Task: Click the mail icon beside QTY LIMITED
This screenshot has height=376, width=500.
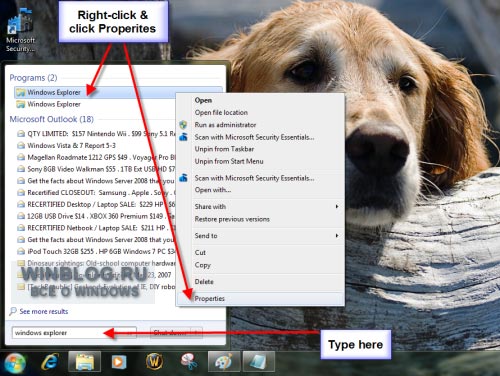Action: click(21, 134)
